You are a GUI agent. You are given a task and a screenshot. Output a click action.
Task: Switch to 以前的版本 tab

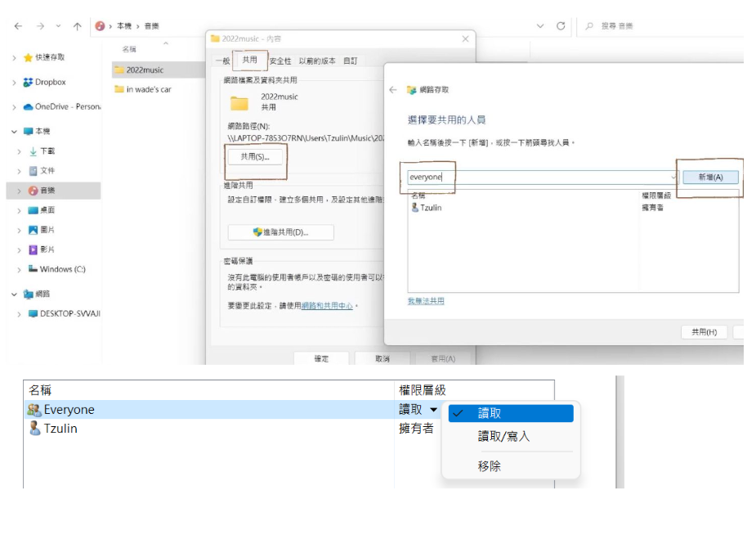[317, 61]
